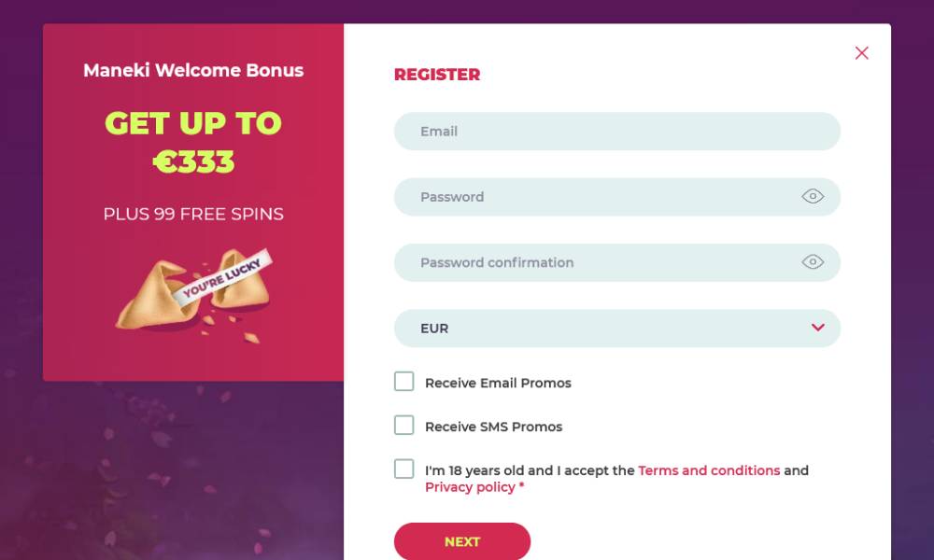The image size is (934, 560).
Task: Check the 18 years old acceptance box
Action: click(x=403, y=469)
